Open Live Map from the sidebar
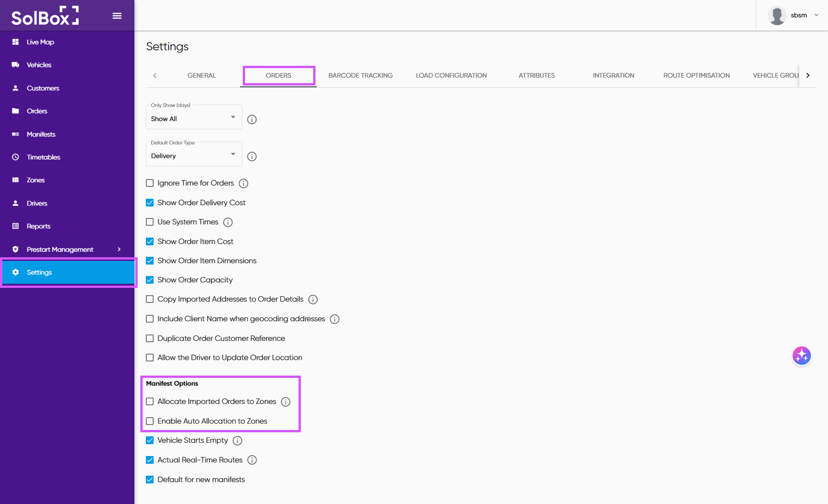 [x=40, y=42]
